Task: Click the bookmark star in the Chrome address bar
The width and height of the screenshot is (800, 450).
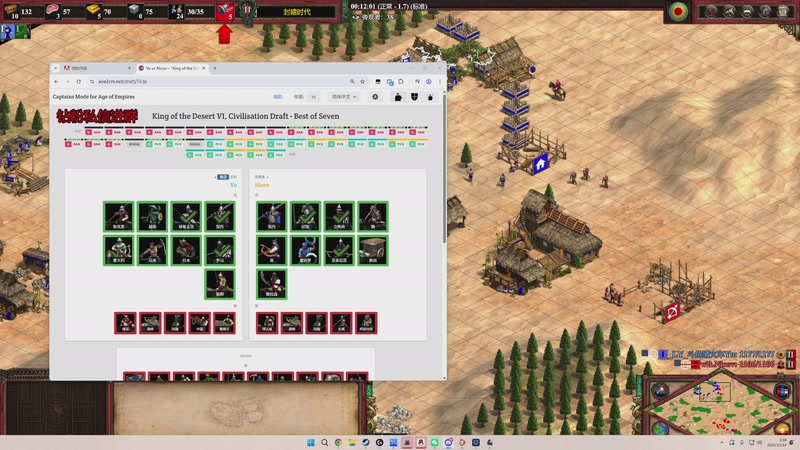Action: [362, 81]
